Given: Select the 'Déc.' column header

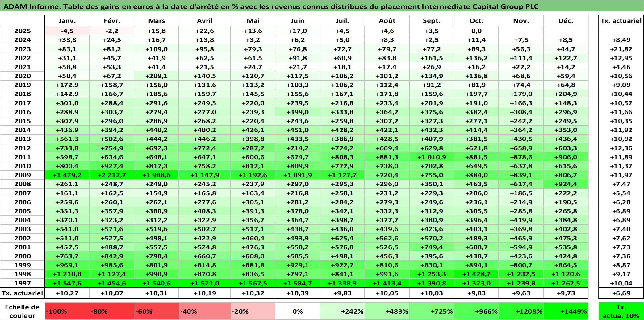Looking at the screenshot, I should coord(566,21).
